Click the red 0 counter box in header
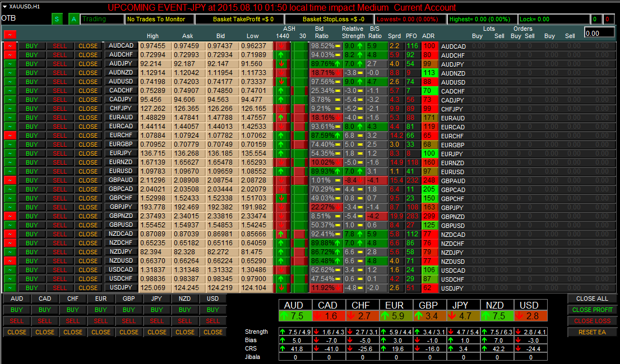The height and width of the screenshot is (364, 620). tap(608, 19)
